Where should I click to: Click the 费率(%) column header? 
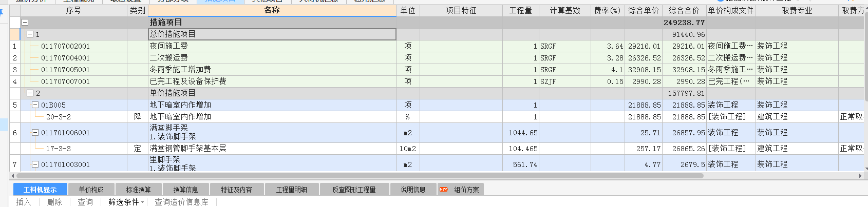608,10
